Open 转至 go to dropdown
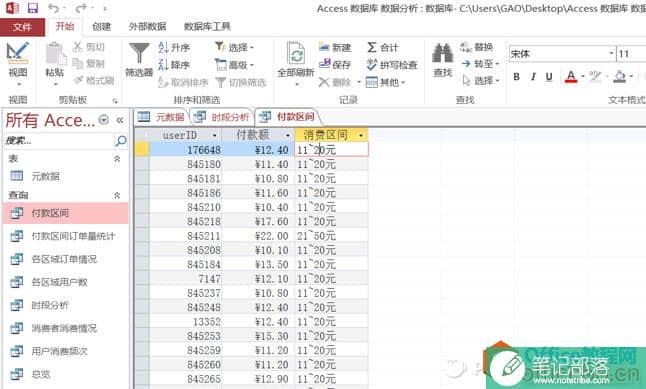The width and height of the screenshot is (646, 389). 480,64
